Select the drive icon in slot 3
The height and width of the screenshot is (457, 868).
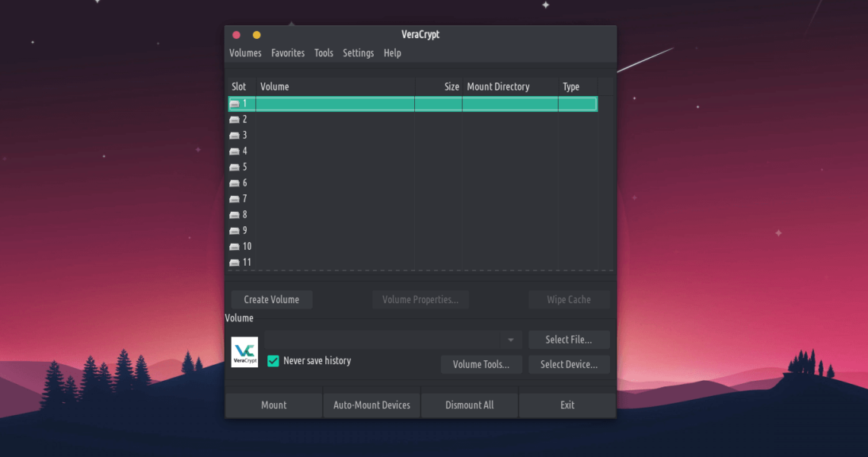[235, 136]
